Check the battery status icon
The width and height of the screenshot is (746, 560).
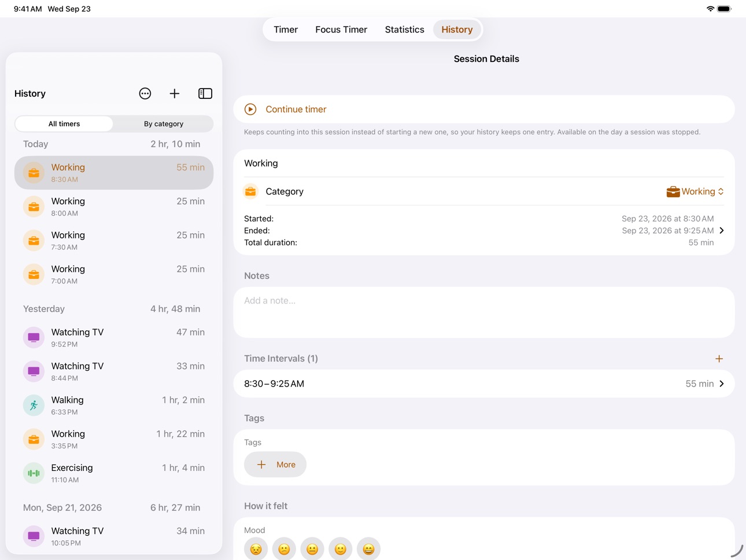click(725, 9)
